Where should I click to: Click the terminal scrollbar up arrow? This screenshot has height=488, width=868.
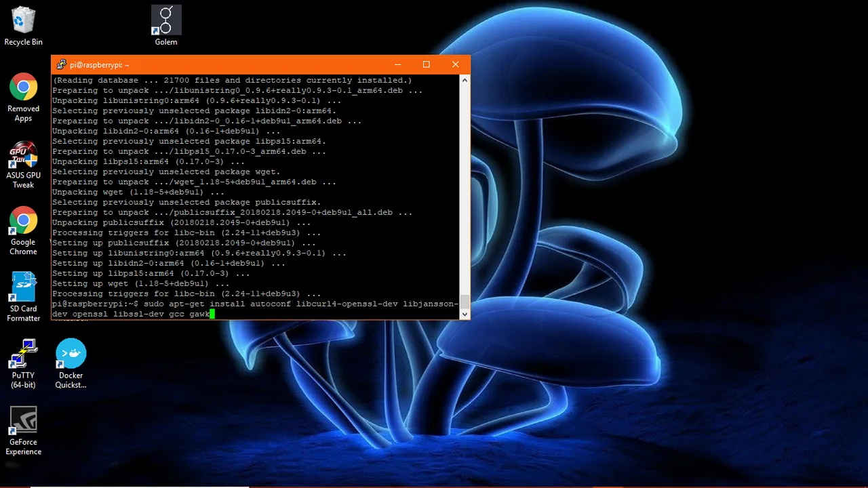tap(465, 80)
